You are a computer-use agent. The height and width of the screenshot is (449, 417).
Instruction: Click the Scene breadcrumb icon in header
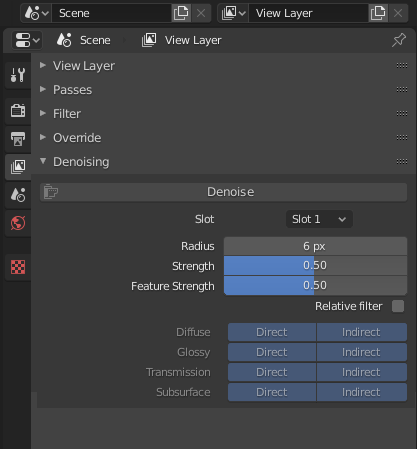(x=64, y=40)
